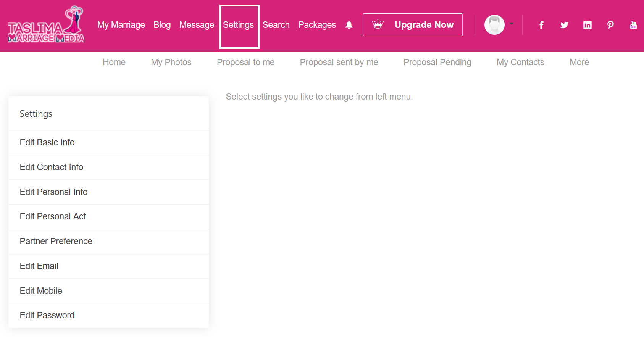Open My Marriage in top navigation
The image size is (644, 337).
(x=121, y=25)
